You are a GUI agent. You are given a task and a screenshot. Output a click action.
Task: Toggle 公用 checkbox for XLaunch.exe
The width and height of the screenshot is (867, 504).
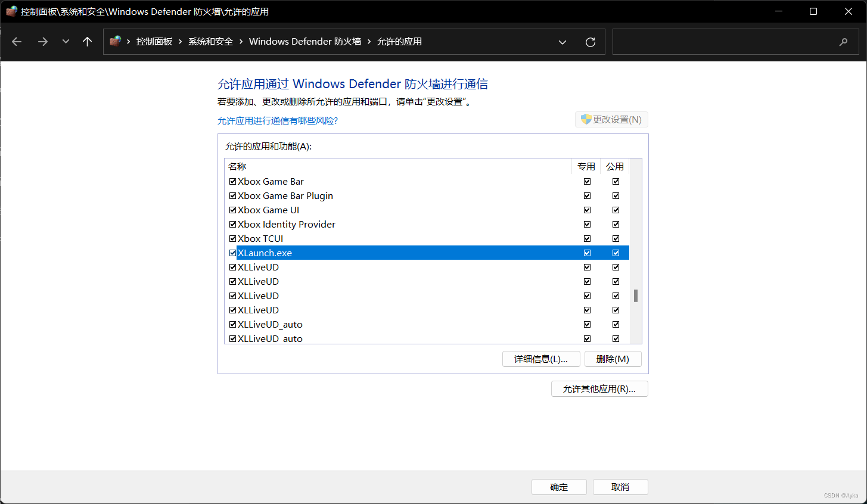616,253
